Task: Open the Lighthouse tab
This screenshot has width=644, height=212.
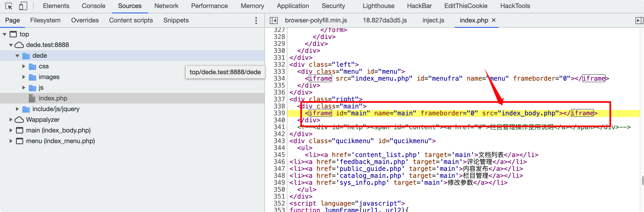Action: point(379,6)
